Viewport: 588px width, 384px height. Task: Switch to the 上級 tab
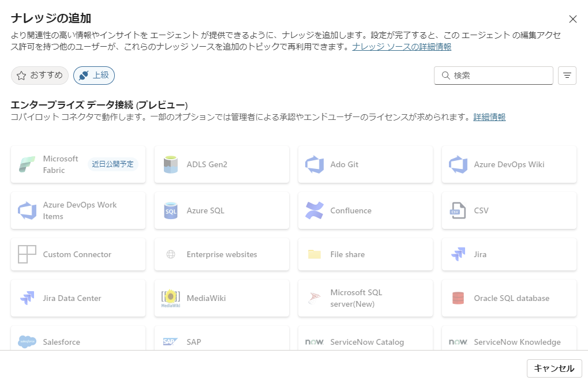point(94,76)
